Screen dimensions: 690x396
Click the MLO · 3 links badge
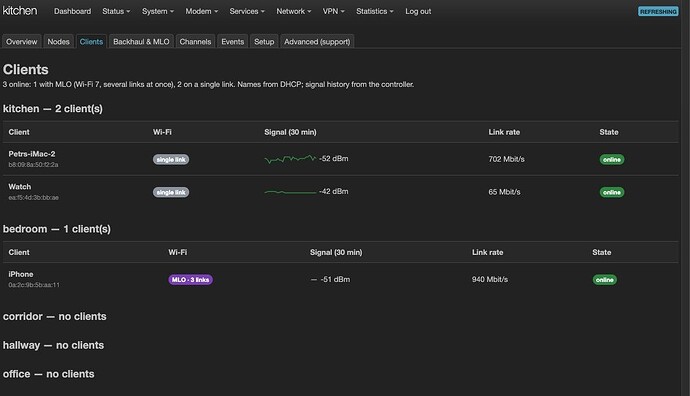point(191,280)
